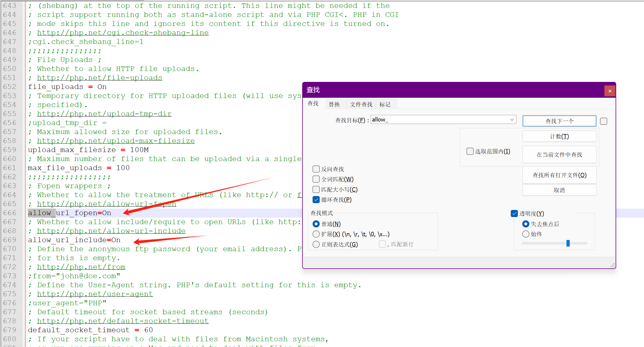Select 正则表达式 search mode

316,244
